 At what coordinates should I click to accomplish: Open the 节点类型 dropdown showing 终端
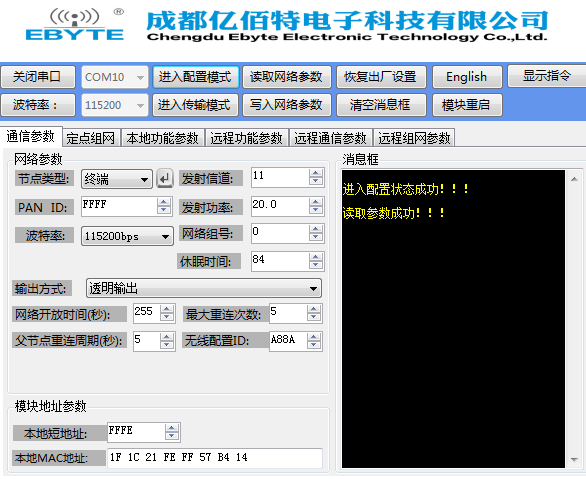(x=117, y=179)
